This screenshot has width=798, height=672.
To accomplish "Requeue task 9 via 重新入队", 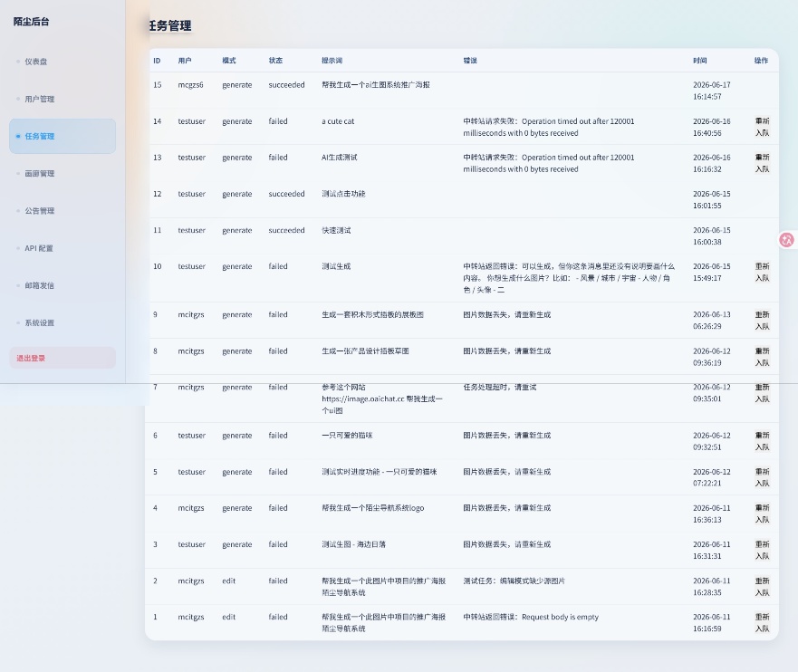I will (762, 320).
